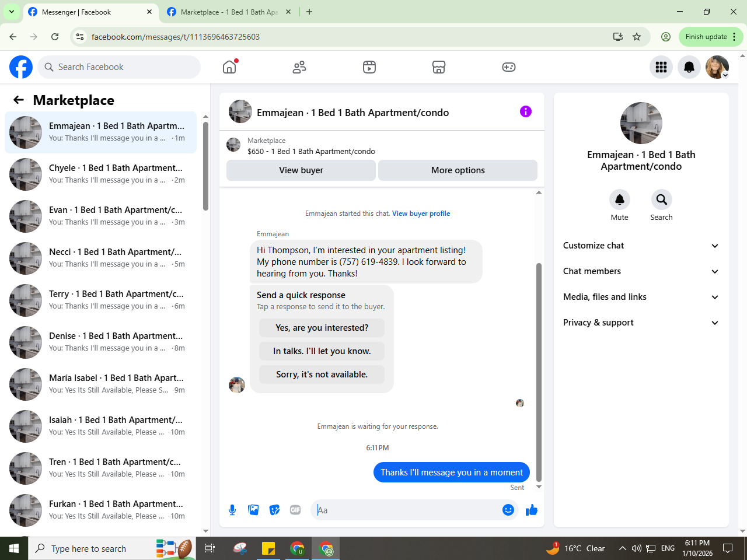Reload the page in browser toolbar
This screenshot has height=560, width=747.
55,37
